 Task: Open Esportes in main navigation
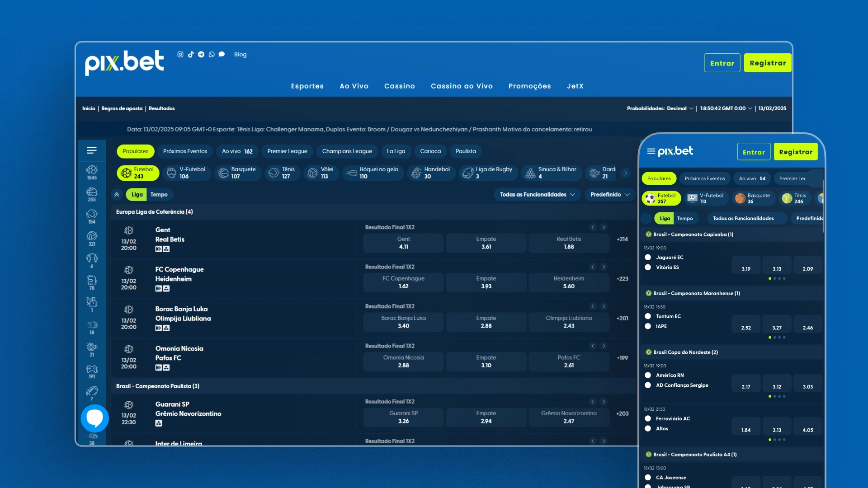point(307,86)
